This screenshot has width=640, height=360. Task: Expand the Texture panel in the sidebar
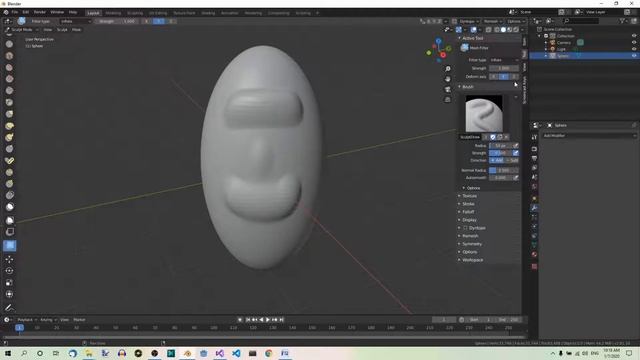(x=469, y=196)
